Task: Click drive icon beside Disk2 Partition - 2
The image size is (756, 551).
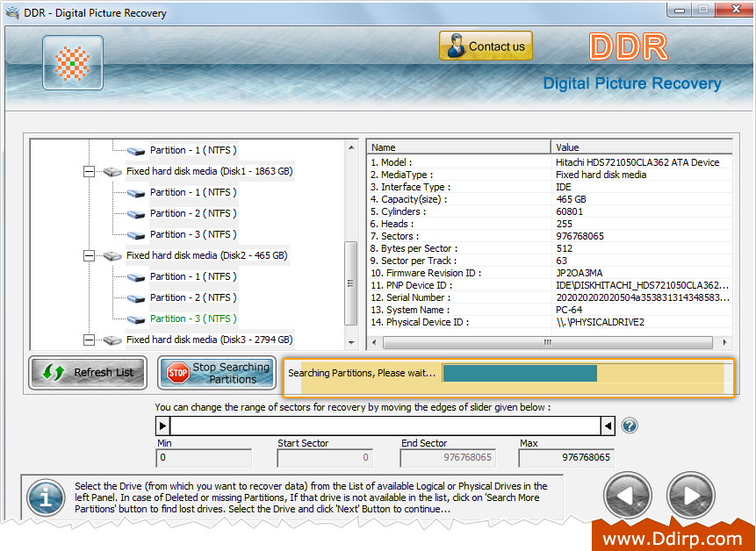Action: pyautogui.click(x=136, y=298)
